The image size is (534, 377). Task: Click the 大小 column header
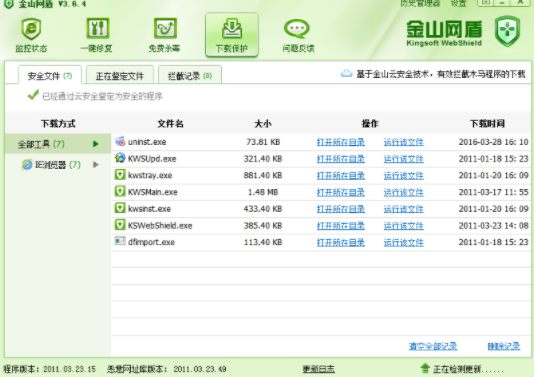tap(263, 123)
